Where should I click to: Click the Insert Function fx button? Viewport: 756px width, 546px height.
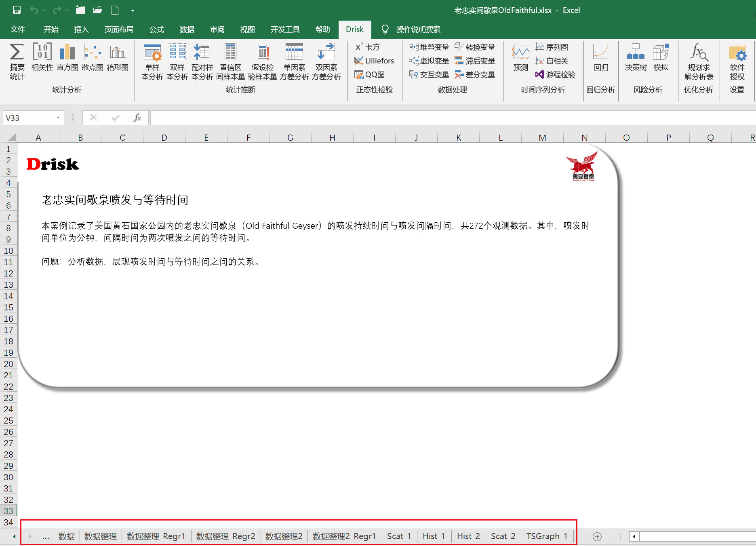click(137, 118)
